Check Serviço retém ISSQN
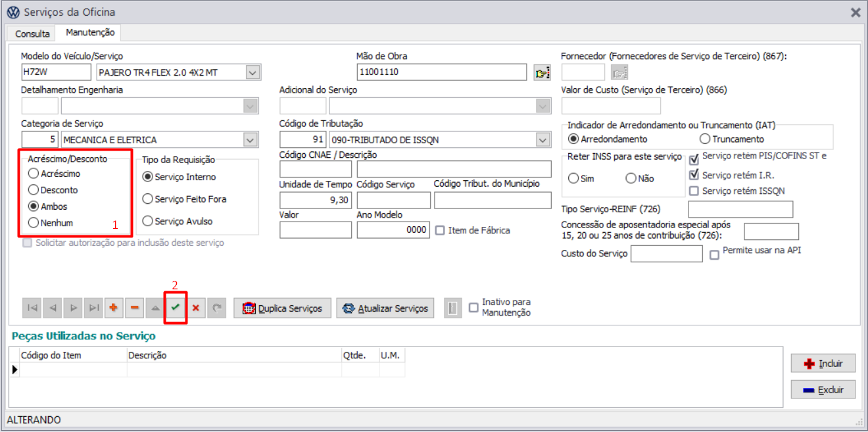Screen dimensions: 868x432 [x=694, y=191]
